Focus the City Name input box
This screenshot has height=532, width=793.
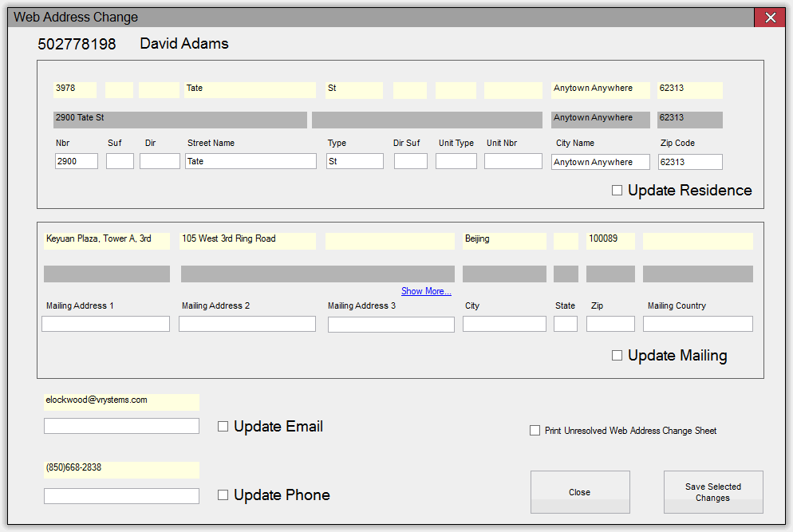(602, 162)
